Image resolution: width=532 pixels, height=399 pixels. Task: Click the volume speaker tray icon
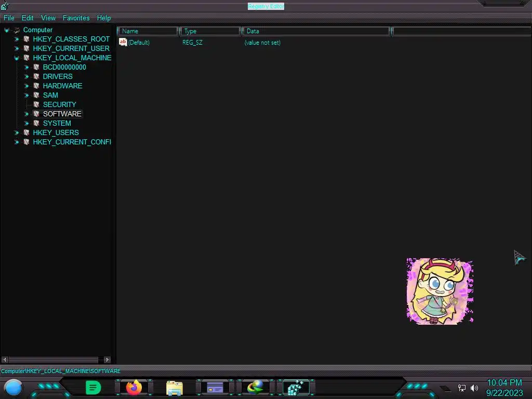point(474,388)
